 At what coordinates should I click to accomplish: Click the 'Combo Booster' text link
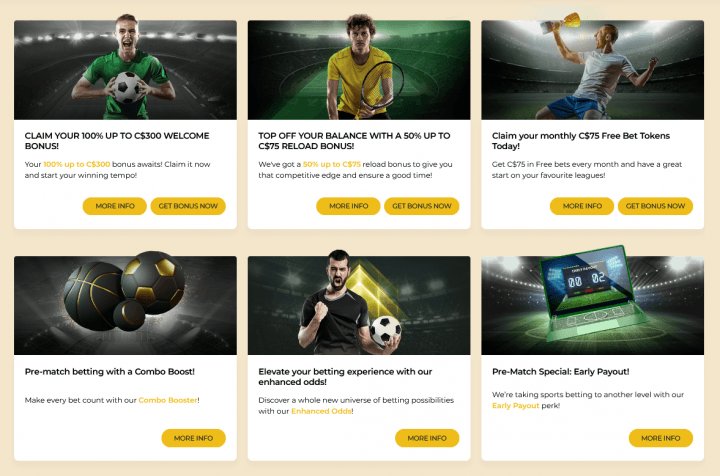[x=168, y=400]
